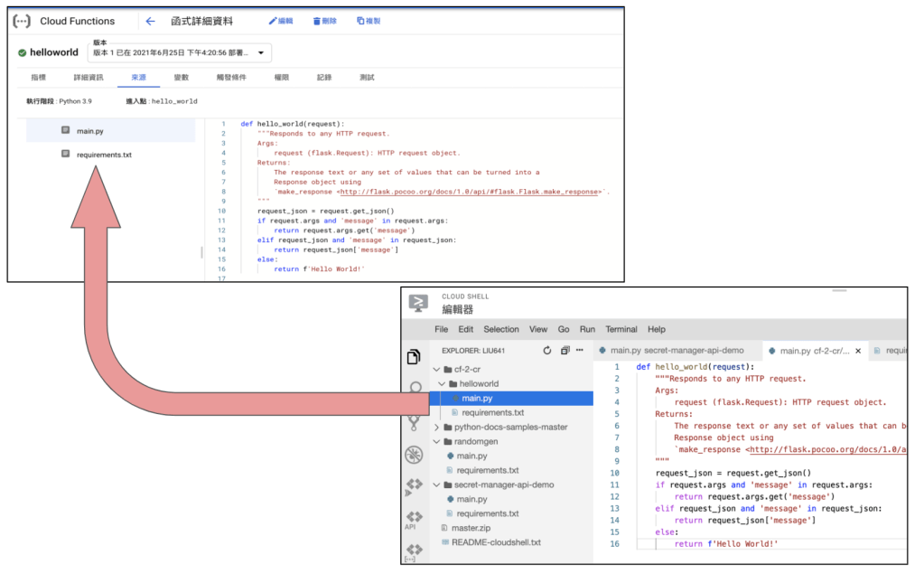The height and width of the screenshot is (574, 924).
Task: Open the Debug bug icon in sidebar
Action: [415, 454]
